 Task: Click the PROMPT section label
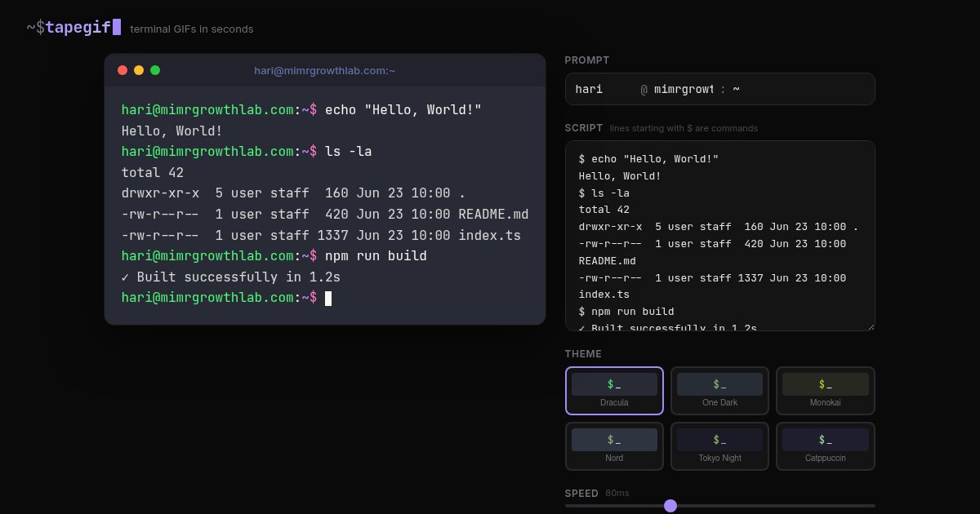[587, 60]
